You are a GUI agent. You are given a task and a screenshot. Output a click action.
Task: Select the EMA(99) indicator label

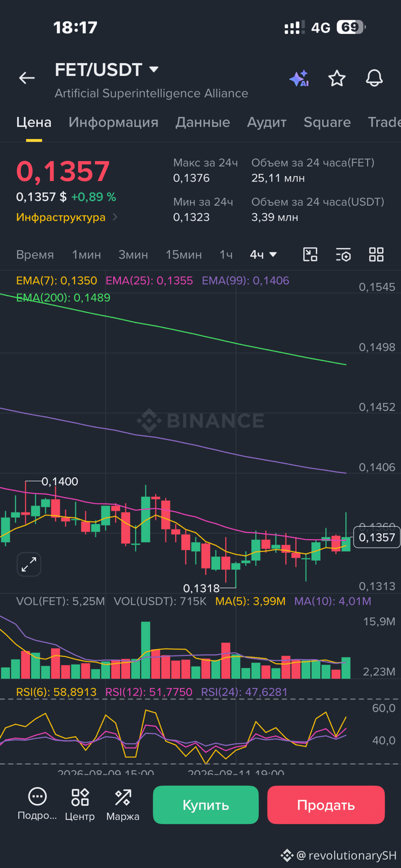[x=246, y=281]
